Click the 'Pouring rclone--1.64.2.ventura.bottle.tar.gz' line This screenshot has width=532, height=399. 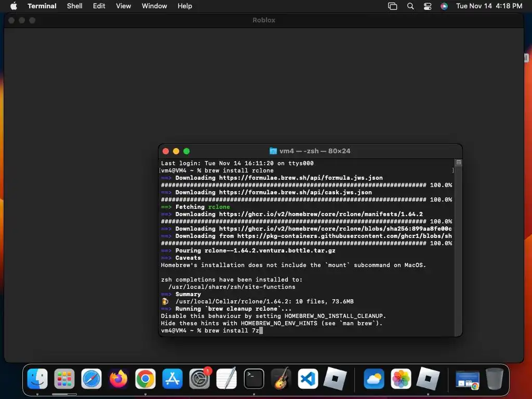(248, 250)
